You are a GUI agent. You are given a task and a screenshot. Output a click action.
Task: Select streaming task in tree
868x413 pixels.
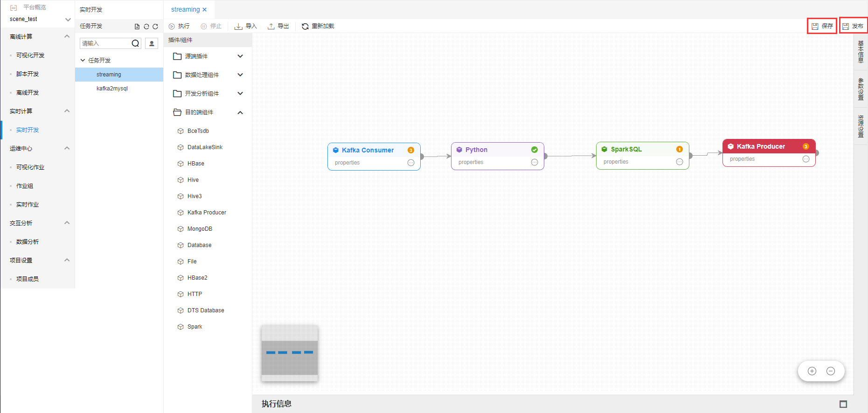pos(119,75)
